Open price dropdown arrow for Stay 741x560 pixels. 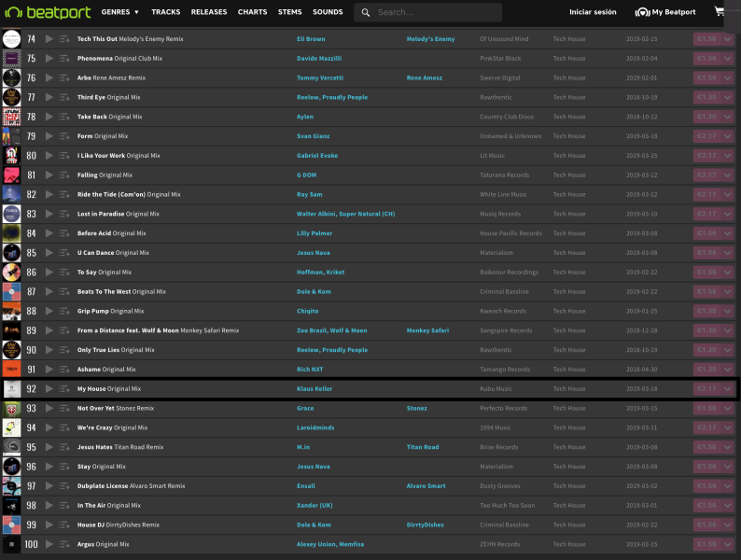tap(727, 467)
